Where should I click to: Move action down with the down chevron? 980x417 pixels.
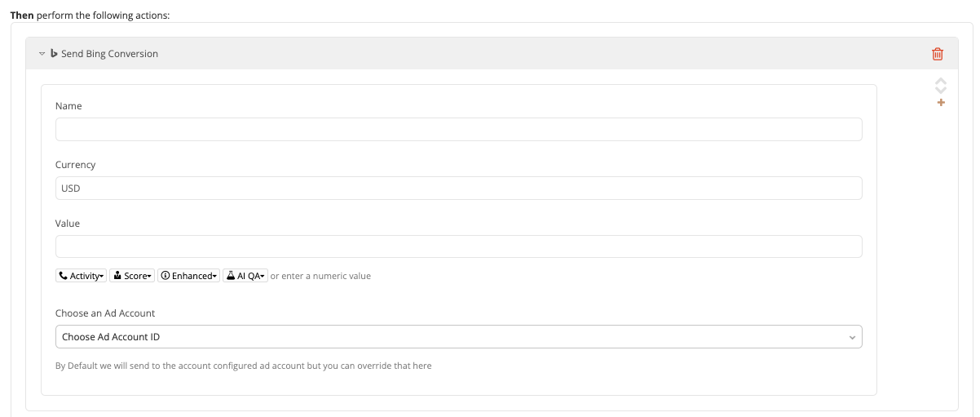point(941,90)
